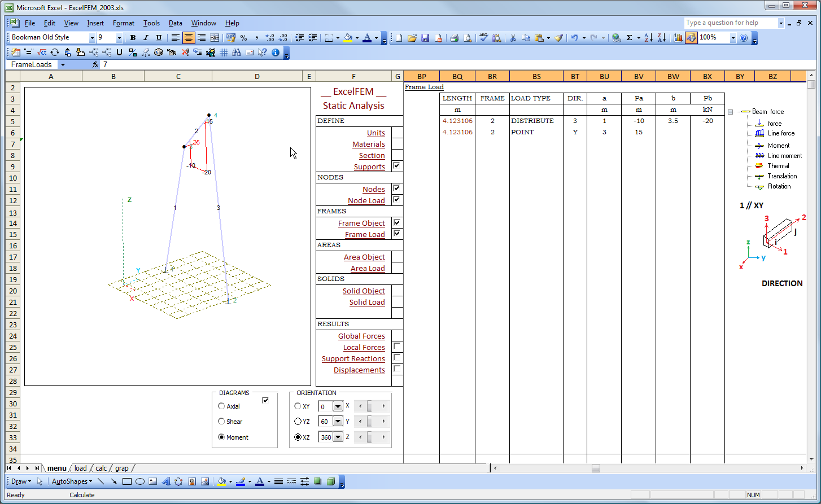This screenshot has width=821, height=504.
Task: Collapse the Beam force tree node
Action: coord(730,112)
